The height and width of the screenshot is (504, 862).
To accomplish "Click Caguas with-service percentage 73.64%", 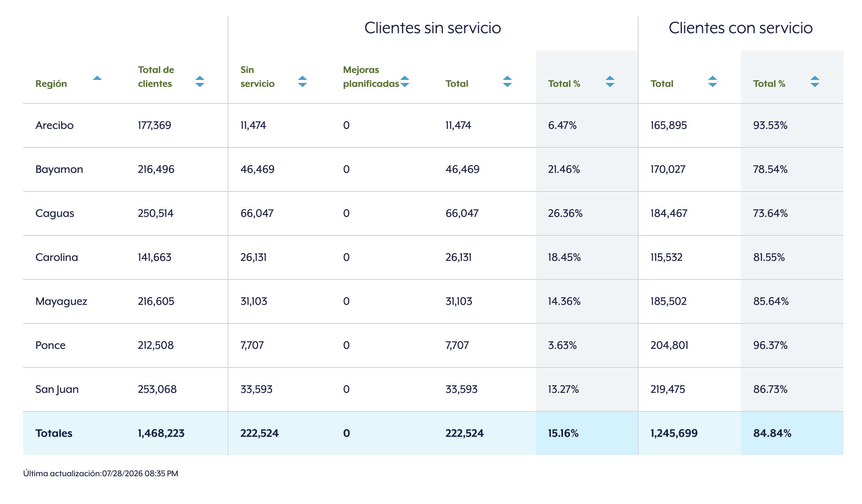I will coord(770,213).
